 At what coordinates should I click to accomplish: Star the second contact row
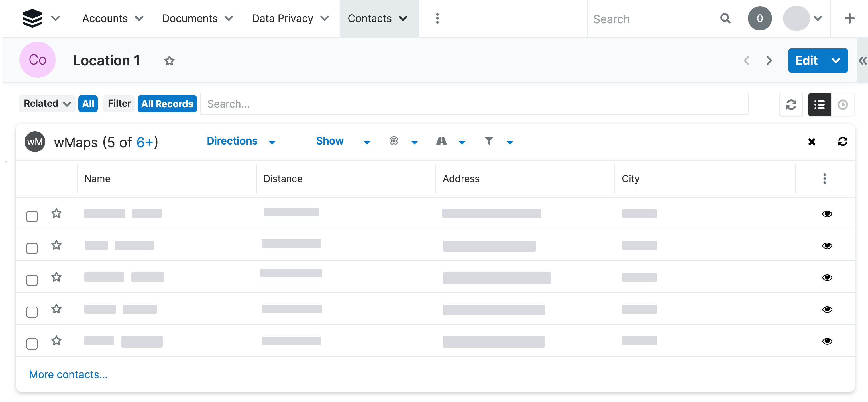click(x=56, y=245)
